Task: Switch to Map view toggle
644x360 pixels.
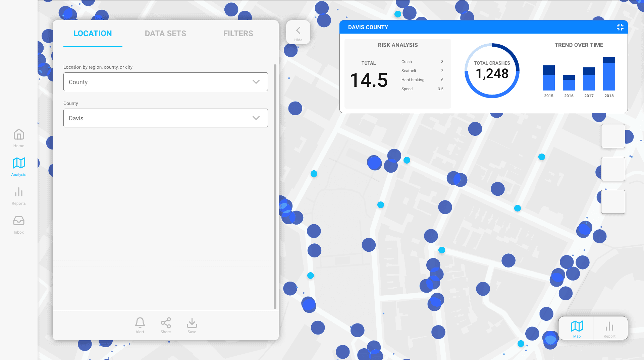Action: (x=577, y=328)
